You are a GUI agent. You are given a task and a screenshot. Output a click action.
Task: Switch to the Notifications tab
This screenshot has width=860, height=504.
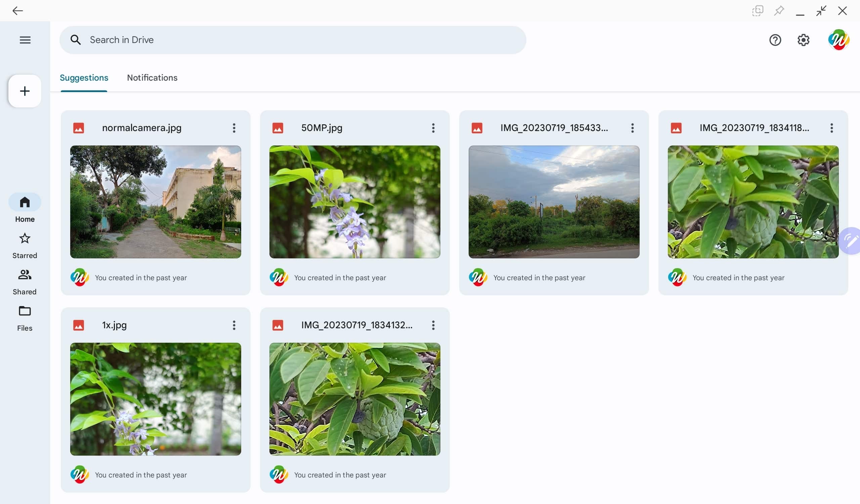152,77
